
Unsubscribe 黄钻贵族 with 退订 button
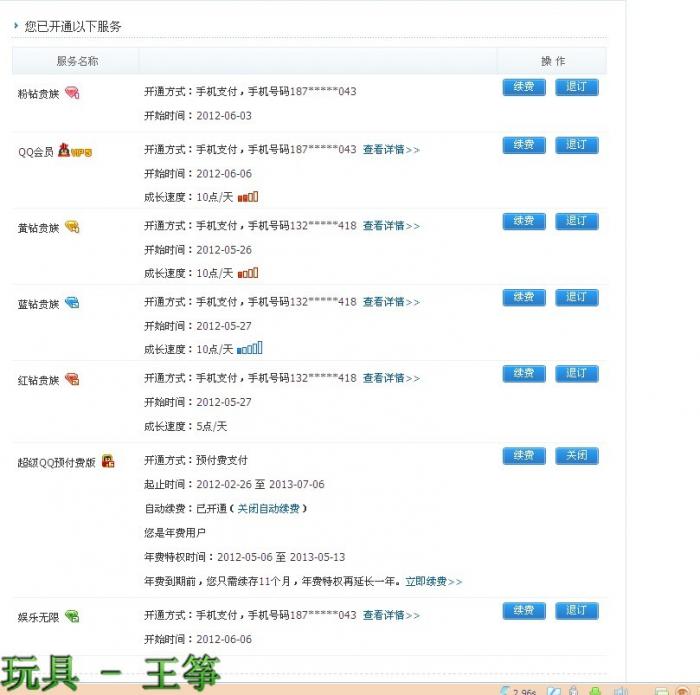click(577, 221)
